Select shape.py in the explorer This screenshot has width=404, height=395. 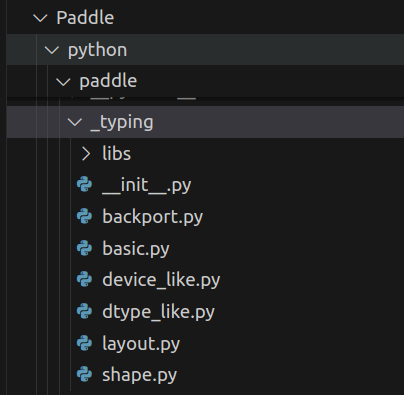(139, 375)
